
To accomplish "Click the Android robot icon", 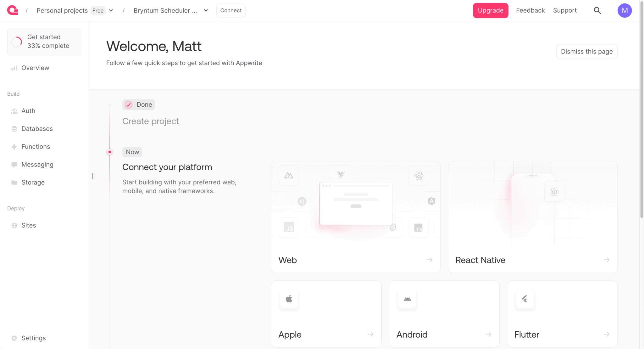I will [x=407, y=299].
